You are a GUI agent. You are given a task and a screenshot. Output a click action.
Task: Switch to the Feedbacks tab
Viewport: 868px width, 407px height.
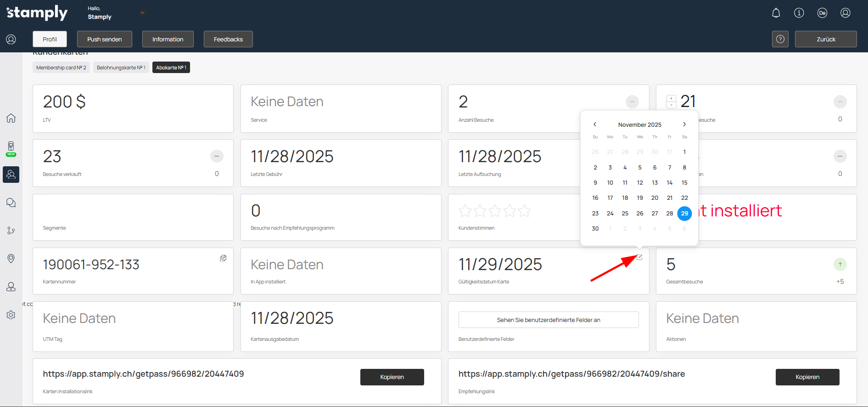pos(228,39)
